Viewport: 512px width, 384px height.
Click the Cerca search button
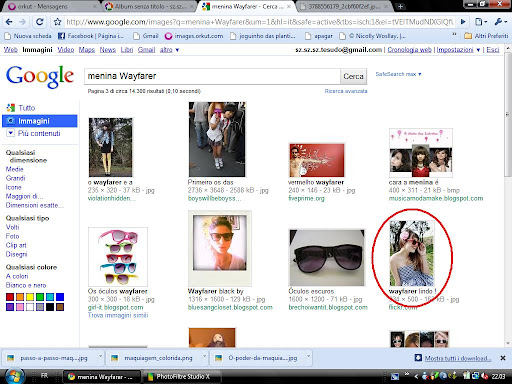coord(353,76)
